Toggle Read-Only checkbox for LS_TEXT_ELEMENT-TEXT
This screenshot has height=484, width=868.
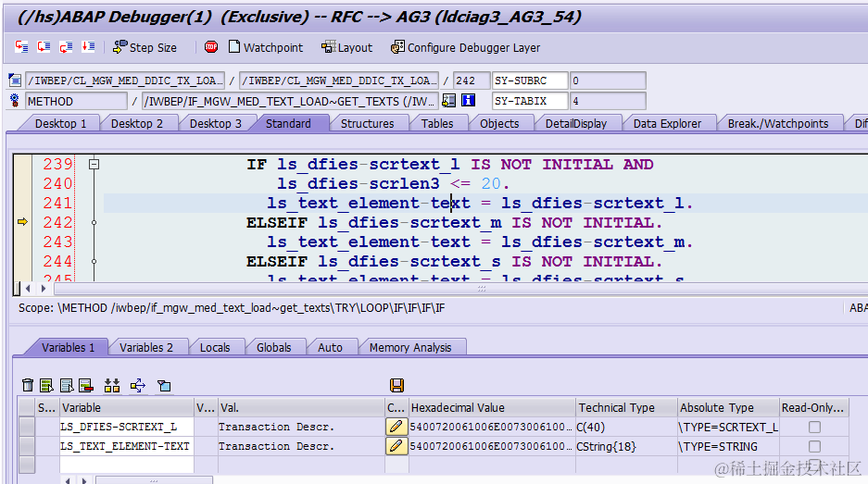pos(814,446)
